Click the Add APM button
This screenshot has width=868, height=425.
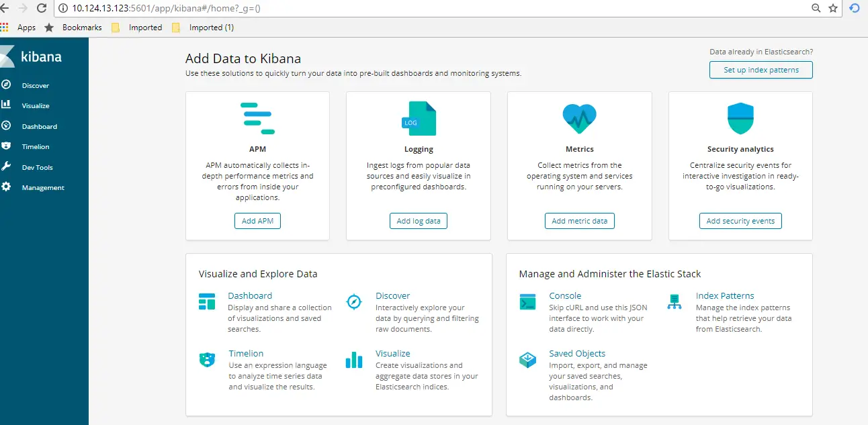257,221
